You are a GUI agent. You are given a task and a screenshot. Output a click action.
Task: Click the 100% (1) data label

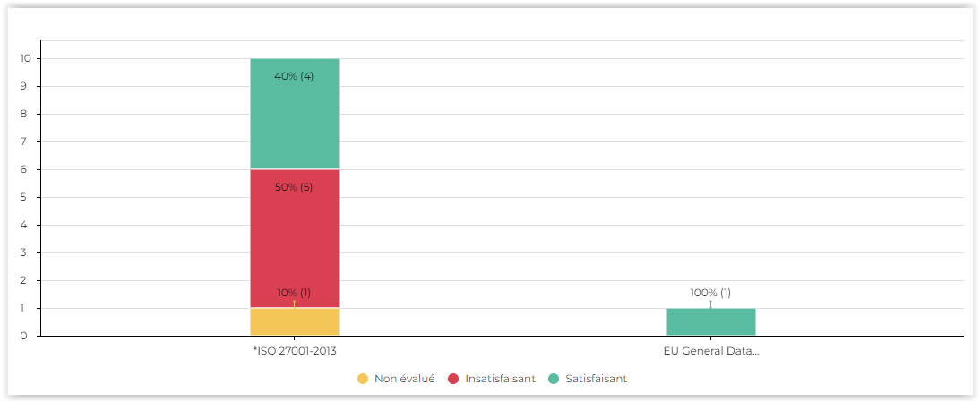point(710,293)
